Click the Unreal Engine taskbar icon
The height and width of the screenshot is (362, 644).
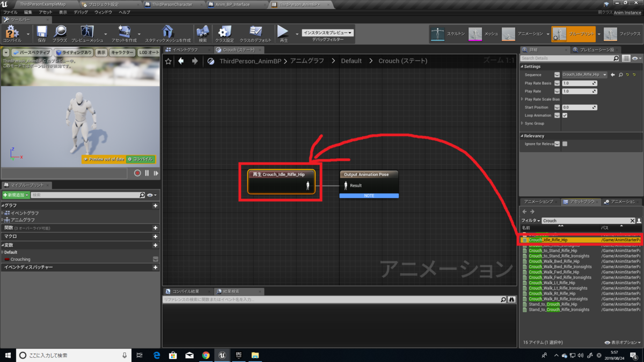[x=222, y=355]
